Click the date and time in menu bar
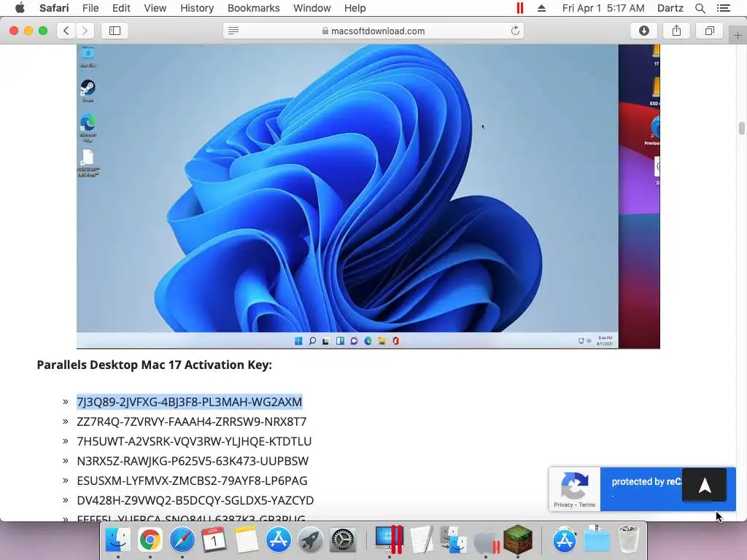This screenshot has width=747, height=560. coord(603,8)
